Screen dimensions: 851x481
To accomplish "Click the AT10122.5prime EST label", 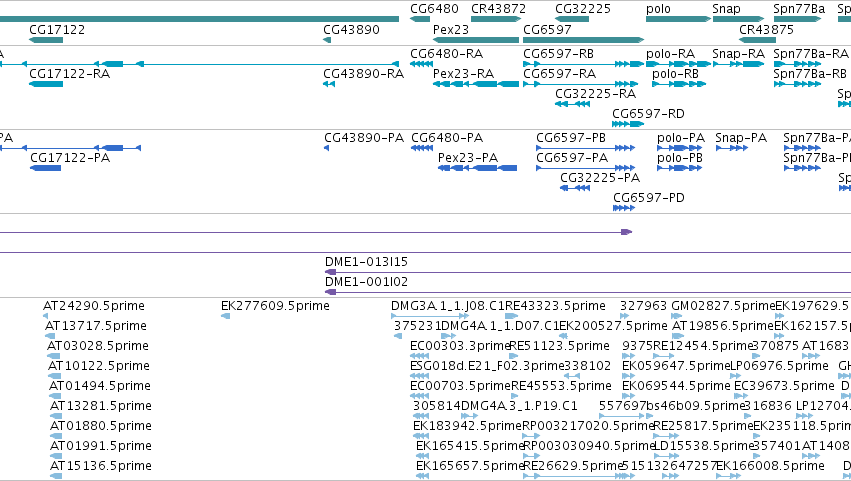I will click(x=99, y=366).
